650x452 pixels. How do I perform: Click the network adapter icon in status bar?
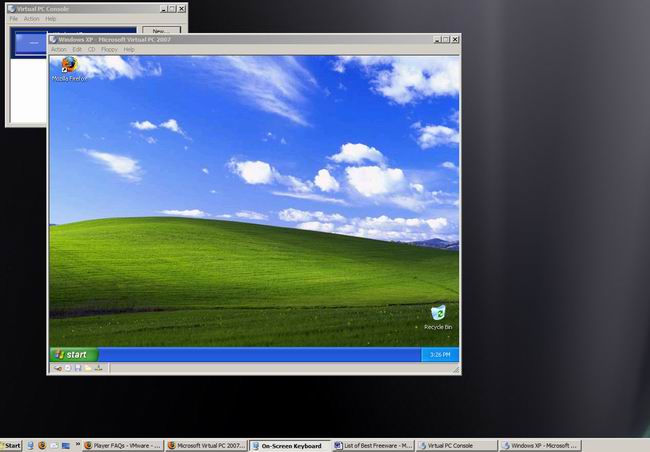(x=98, y=368)
